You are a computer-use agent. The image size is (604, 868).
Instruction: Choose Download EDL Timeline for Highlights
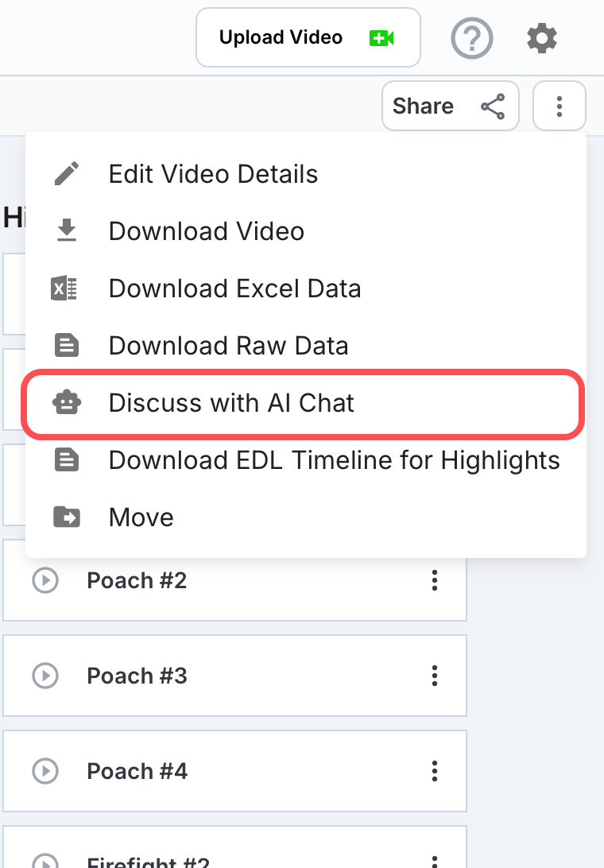tap(306, 460)
